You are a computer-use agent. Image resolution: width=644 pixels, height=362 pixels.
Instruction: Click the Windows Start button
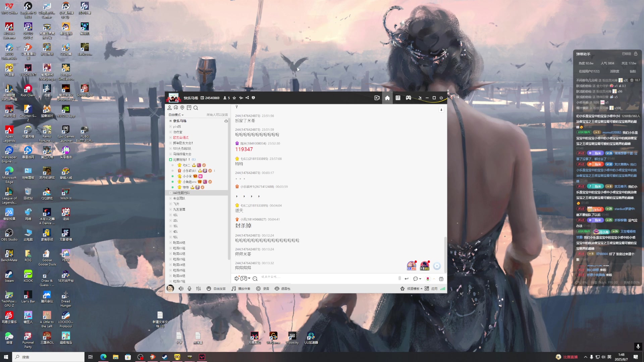click(x=6, y=357)
